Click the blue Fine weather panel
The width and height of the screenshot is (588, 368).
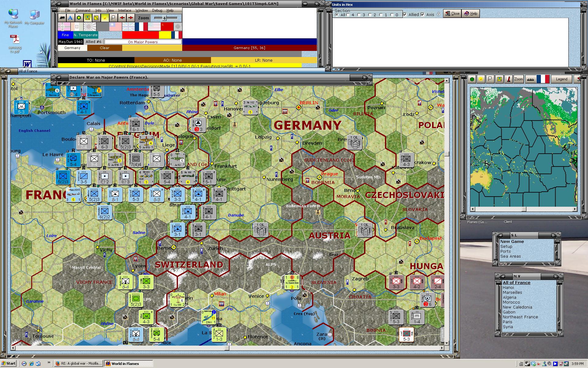[x=66, y=35]
